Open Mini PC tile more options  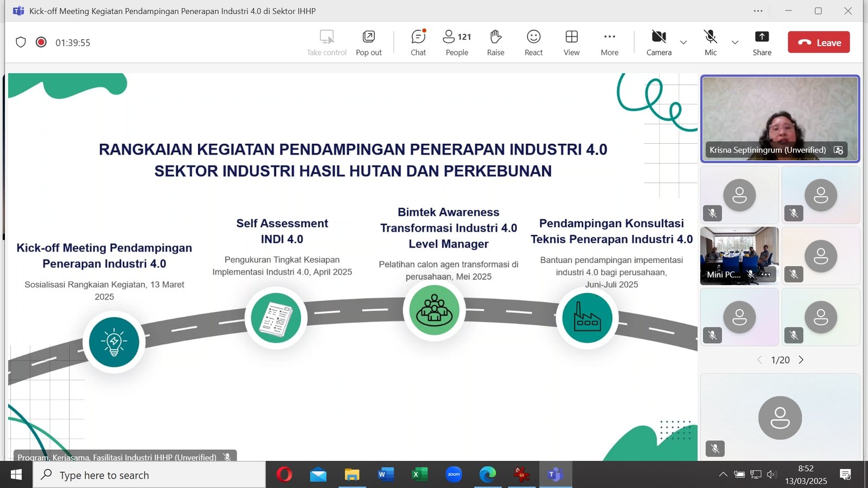(x=765, y=274)
